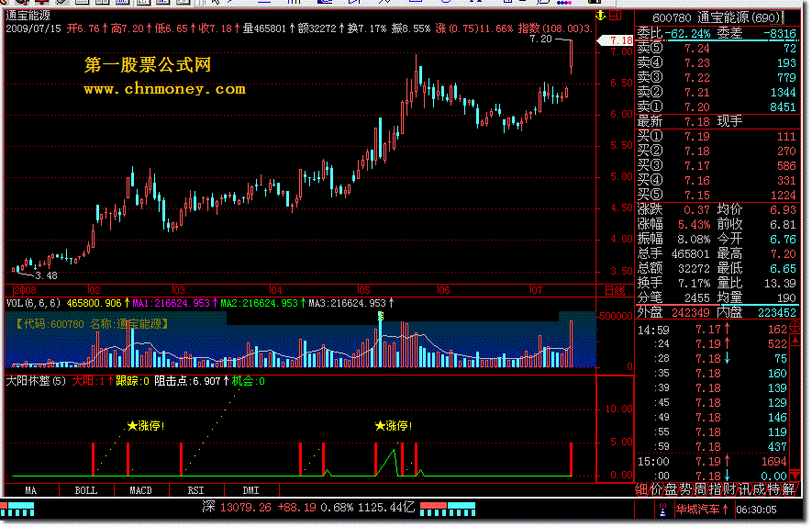The image size is (812, 527).
Task: Select the 买③ 7.17 bid row
Action: (x=717, y=166)
